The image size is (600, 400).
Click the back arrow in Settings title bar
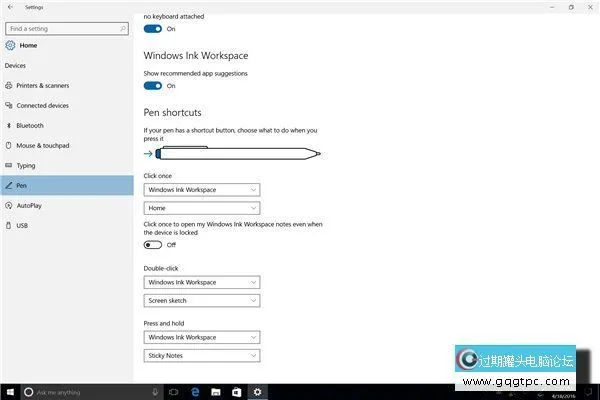coord(9,7)
